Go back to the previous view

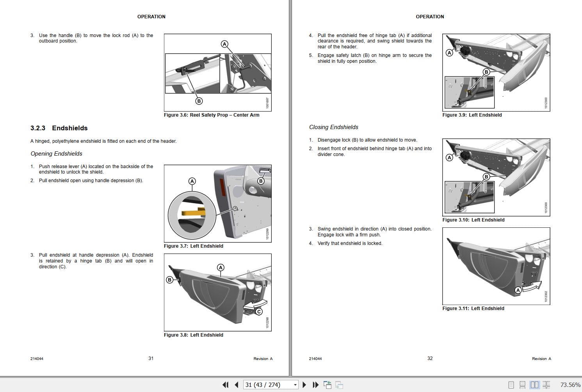(327, 385)
